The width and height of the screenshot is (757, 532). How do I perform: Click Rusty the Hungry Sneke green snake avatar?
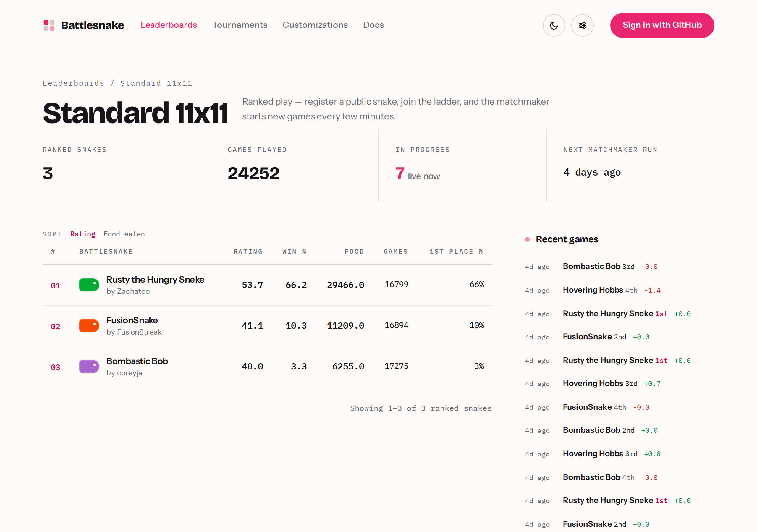[x=89, y=285]
